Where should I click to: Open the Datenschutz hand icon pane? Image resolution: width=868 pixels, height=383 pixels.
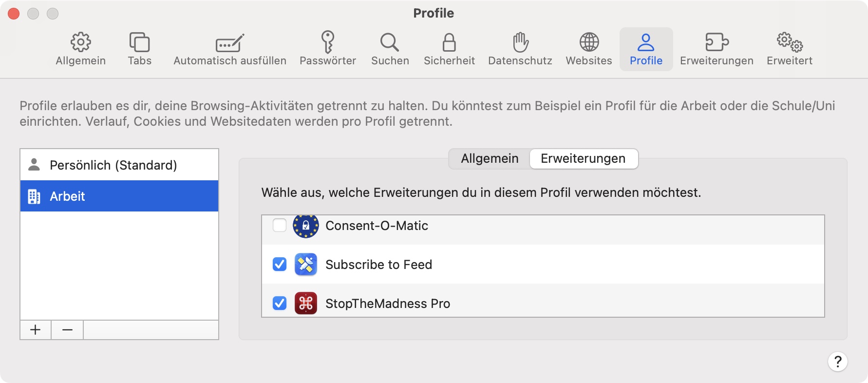[x=520, y=49]
